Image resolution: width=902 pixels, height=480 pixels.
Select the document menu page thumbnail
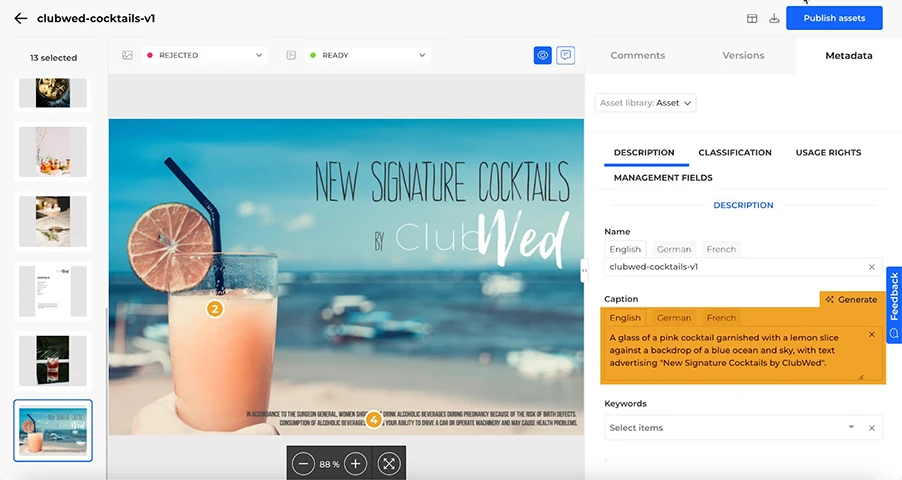[x=53, y=291]
